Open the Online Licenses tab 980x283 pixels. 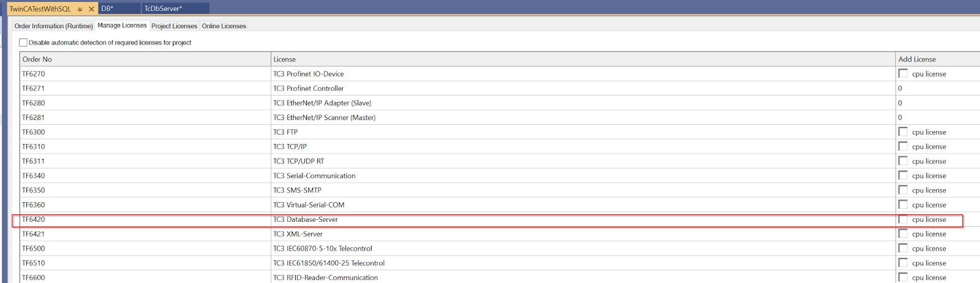[224, 26]
